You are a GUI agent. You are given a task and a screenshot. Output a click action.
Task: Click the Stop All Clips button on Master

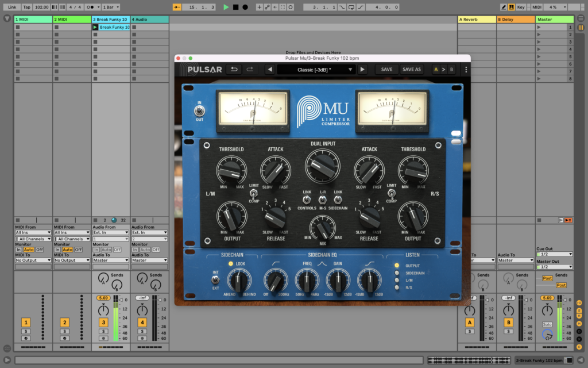539,220
